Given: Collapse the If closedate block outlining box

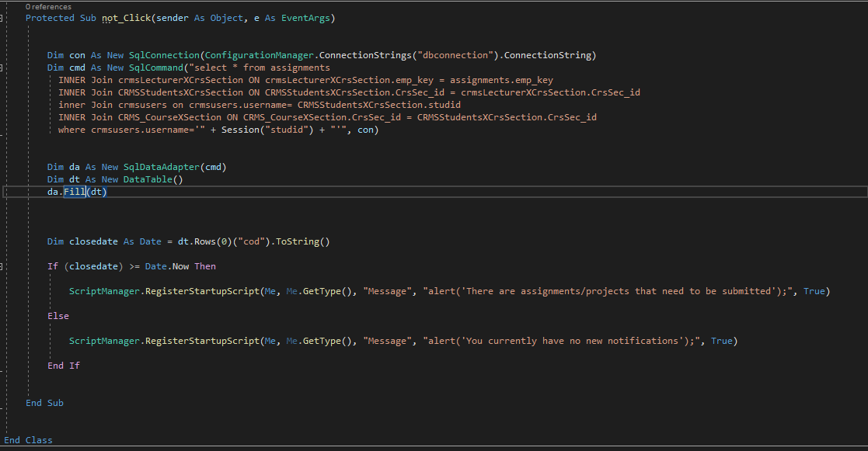Looking at the screenshot, I should point(1,266).
